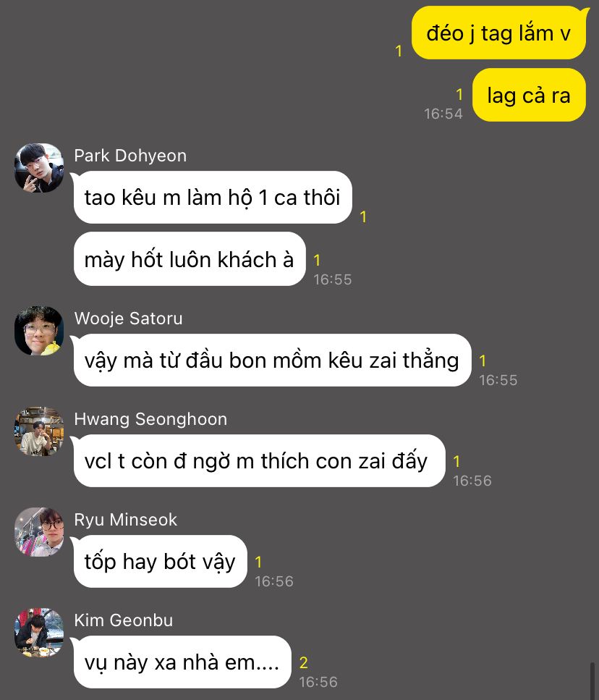Image resolution: width=599 pixels, height=700 pixels.
Task: Click the unread count 2 beside Kim Geonbu's message
Action: [x=304, y=663]
